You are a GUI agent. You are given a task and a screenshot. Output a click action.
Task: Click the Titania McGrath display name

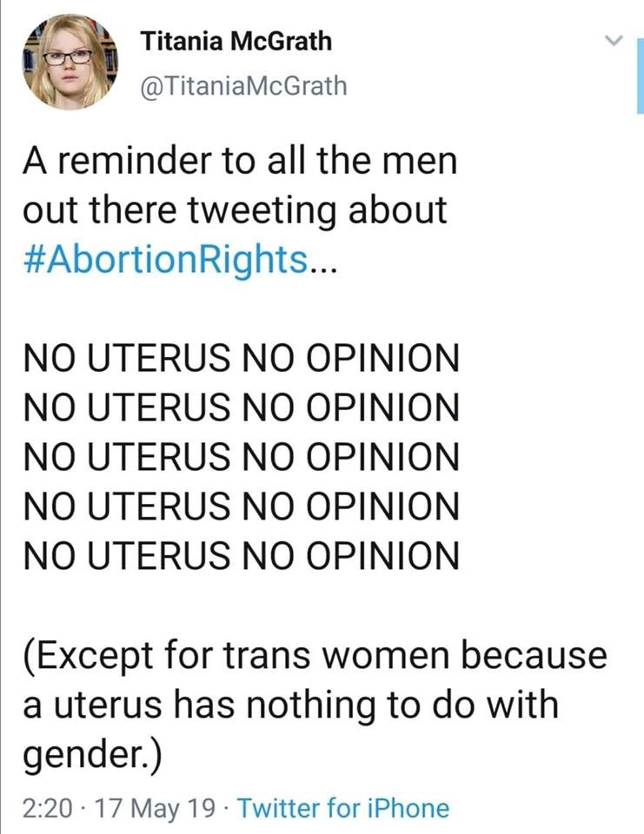(236, 41)
